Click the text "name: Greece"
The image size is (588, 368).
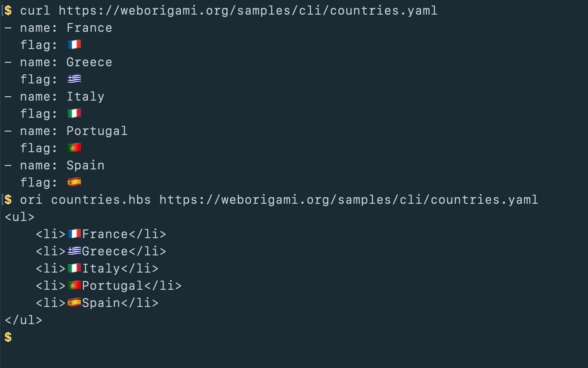[66, 62]
